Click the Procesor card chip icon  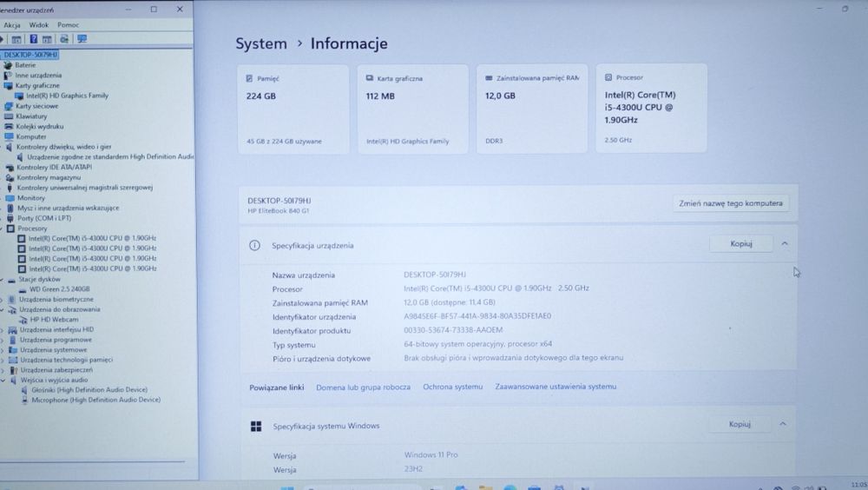608,77
